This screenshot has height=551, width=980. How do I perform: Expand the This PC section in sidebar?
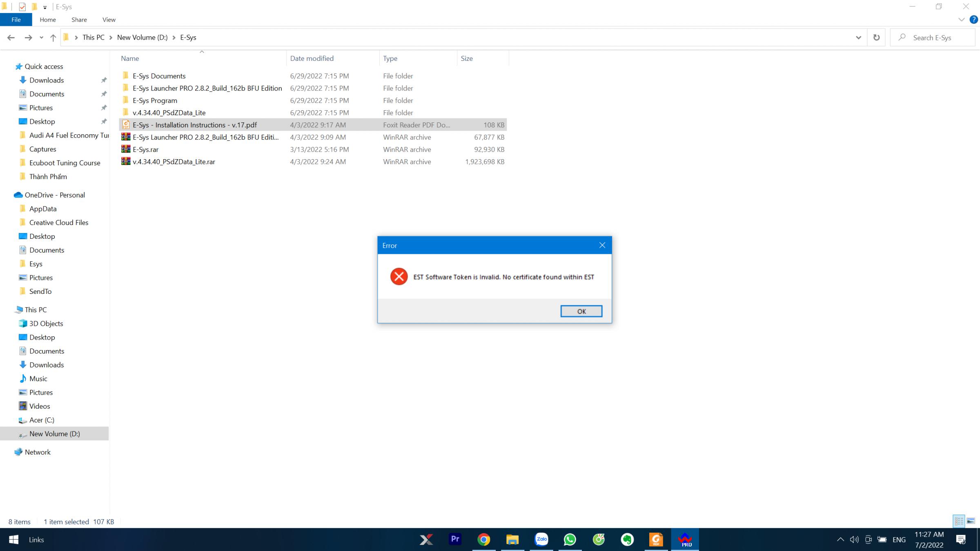coord(5,309)
